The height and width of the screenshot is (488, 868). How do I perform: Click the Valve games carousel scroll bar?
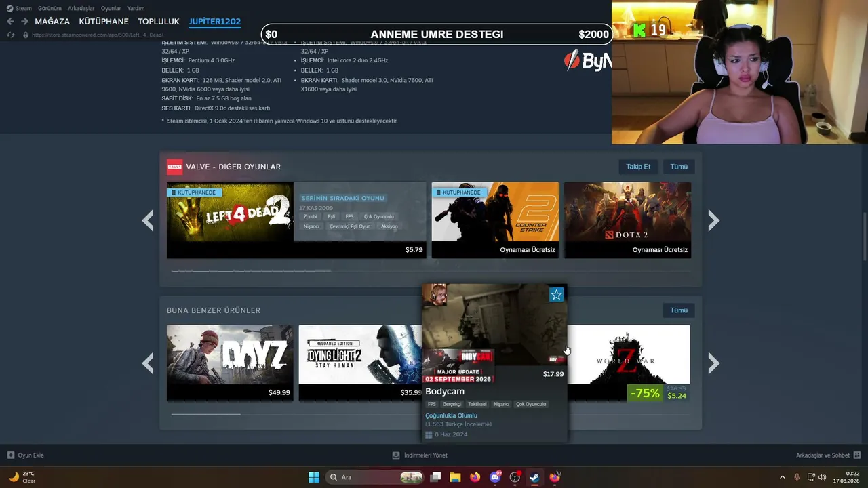(x=251, y=271)
